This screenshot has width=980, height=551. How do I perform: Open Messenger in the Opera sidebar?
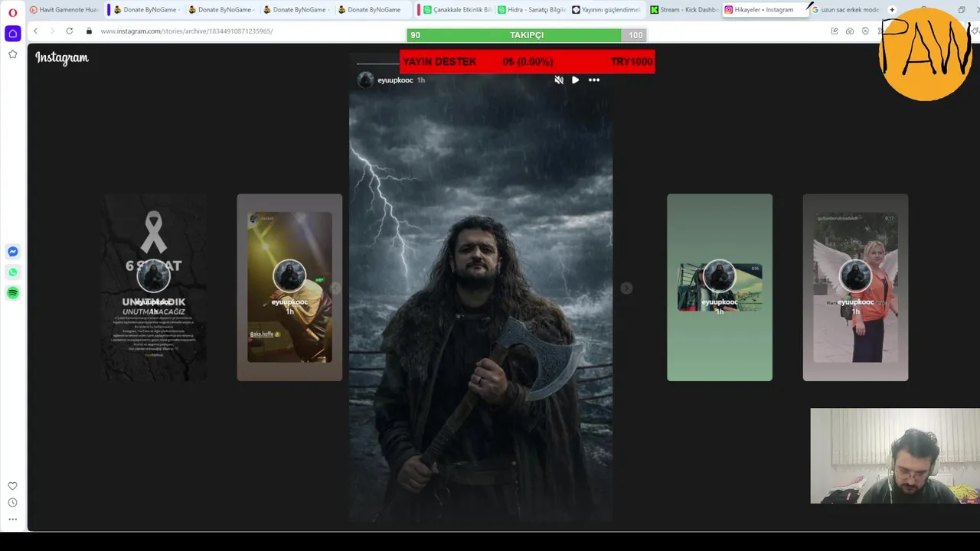tap(12, 252)
